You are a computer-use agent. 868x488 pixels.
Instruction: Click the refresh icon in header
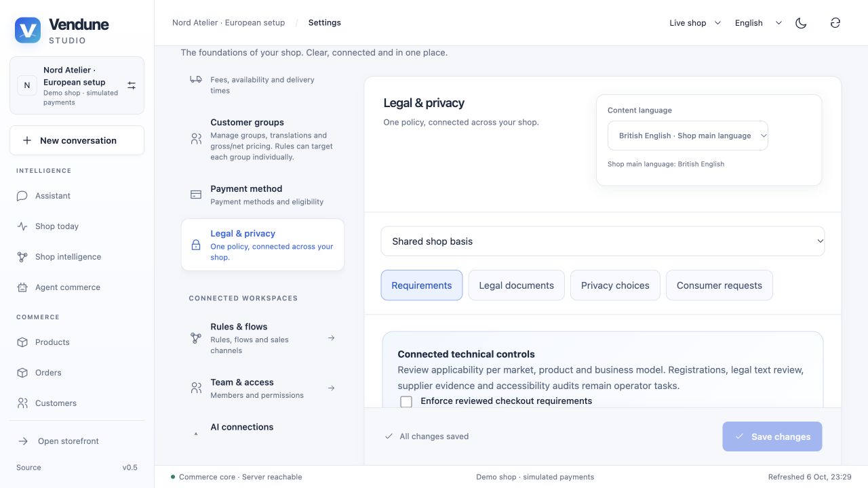[835, 23]
